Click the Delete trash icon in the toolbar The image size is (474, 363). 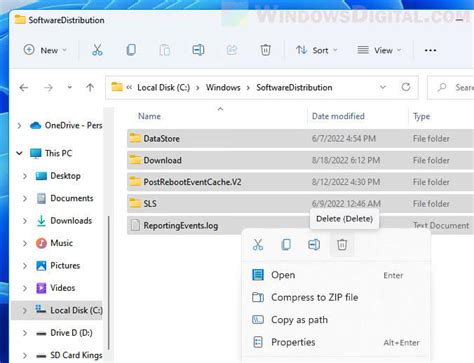(265, 50)
